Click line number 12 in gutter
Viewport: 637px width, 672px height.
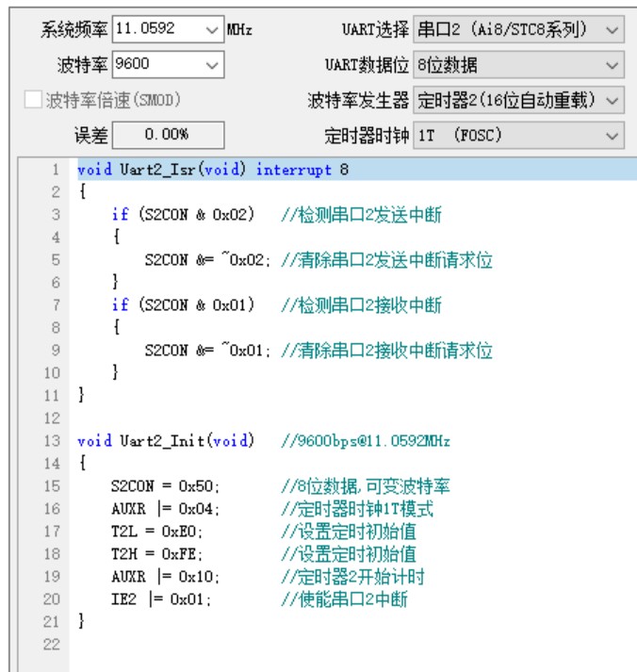52,418
